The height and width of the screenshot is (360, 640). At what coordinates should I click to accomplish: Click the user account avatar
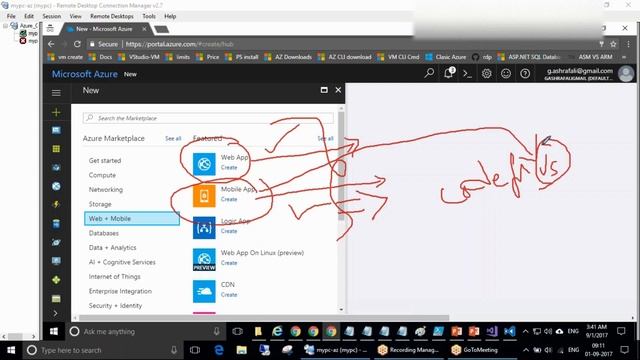tap(626, 74)
